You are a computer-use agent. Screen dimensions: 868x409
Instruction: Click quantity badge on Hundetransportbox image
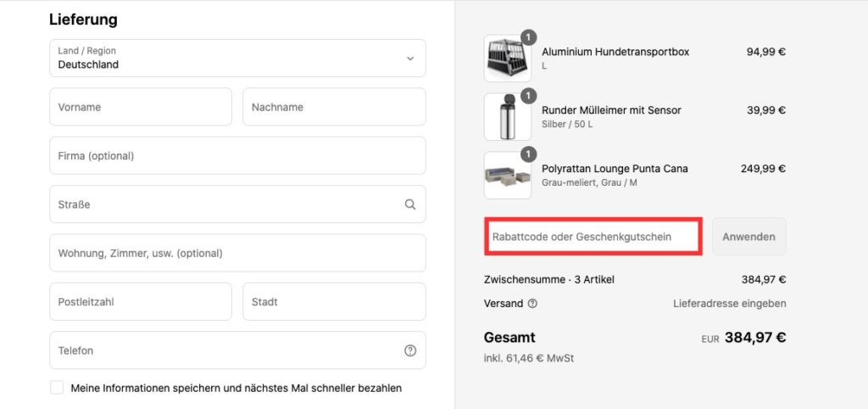(529, 37)
